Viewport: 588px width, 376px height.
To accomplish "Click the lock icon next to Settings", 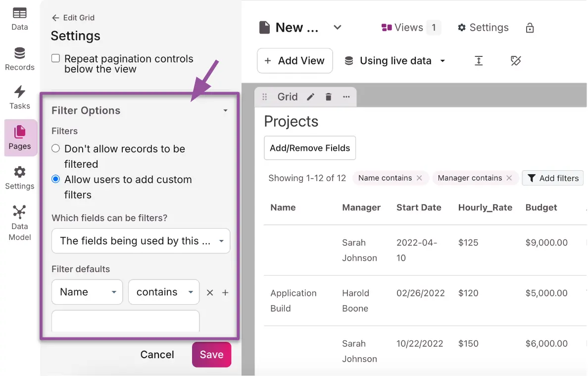I will coord(530,28).
